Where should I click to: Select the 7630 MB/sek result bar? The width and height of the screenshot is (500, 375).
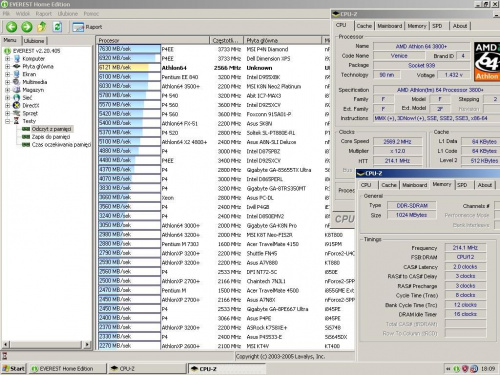pyautogui.click(x=129, y=49)
